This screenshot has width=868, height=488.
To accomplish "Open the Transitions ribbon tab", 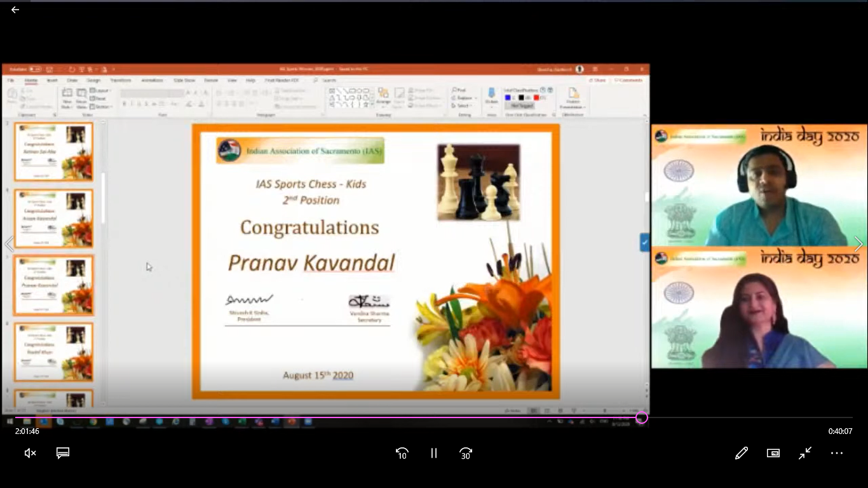I will 121,81.
